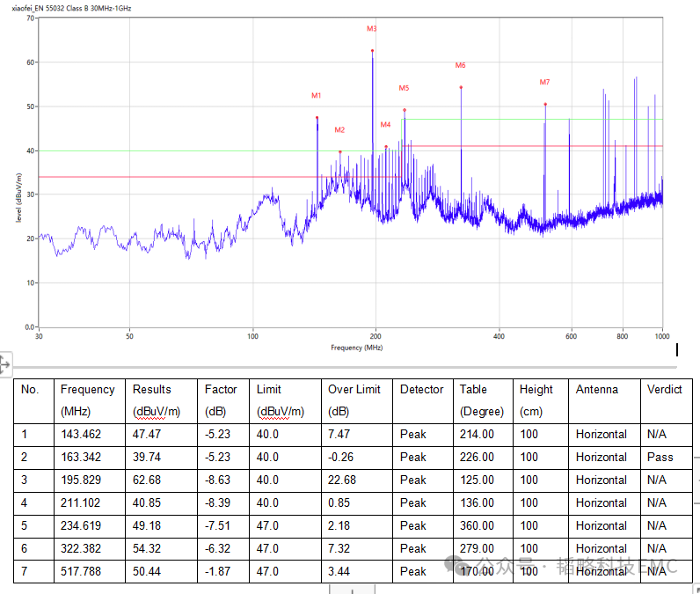Viewport: 700px width, 594px height.
Task: Click the M7 marker label
Action: 544,82
